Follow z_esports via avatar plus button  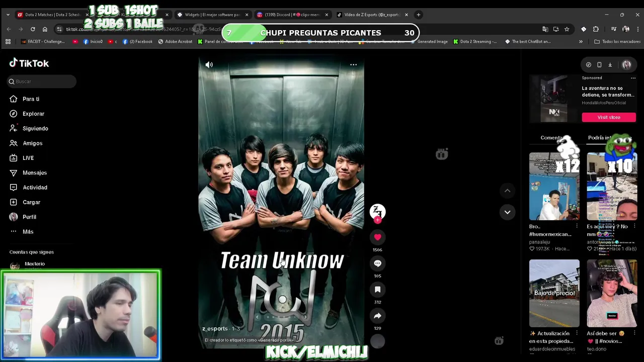[377, 220]
